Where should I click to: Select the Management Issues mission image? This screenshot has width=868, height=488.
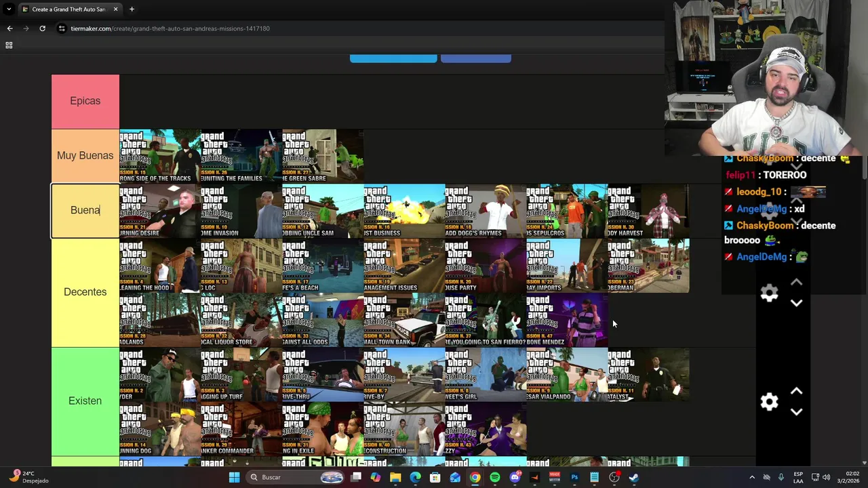(404, 265)
